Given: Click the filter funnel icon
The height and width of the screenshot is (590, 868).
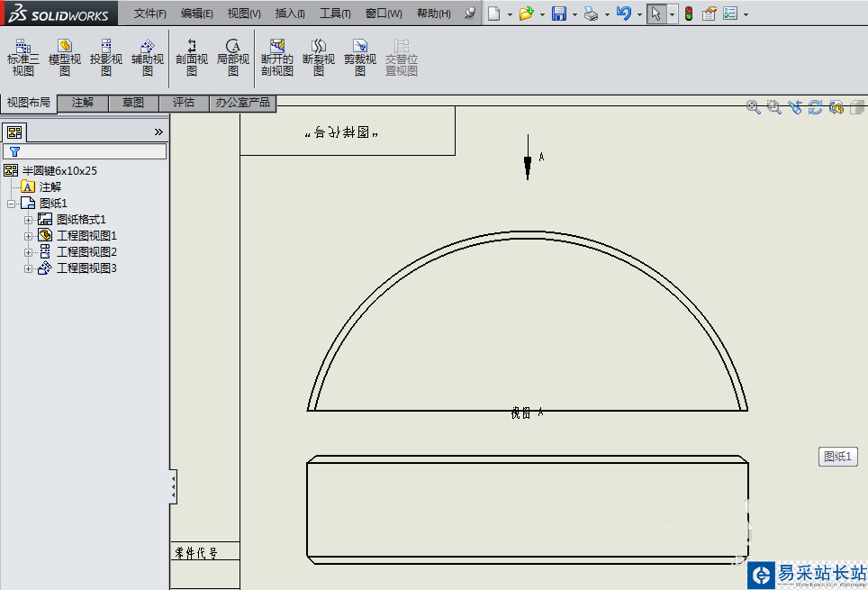Looking at the screenshot, I should [x=15, y=152].
